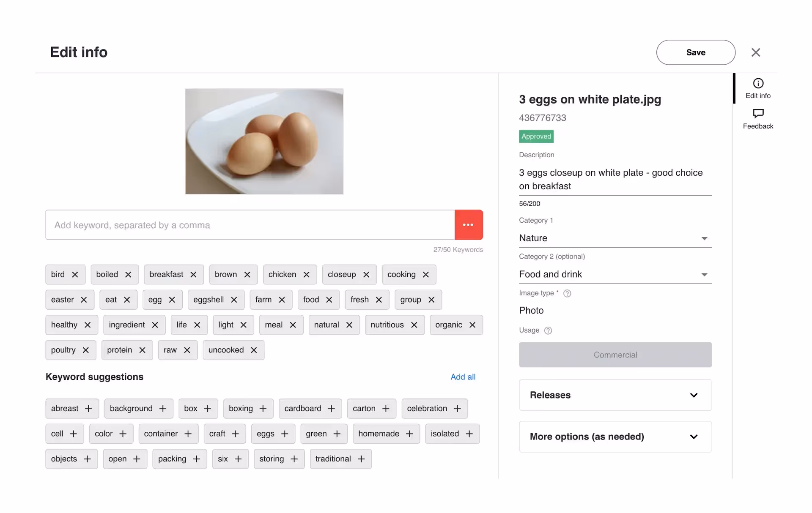Delete the 'uncooked' keyword tag
Screen dimensions: 812x513
click(254, 350)
